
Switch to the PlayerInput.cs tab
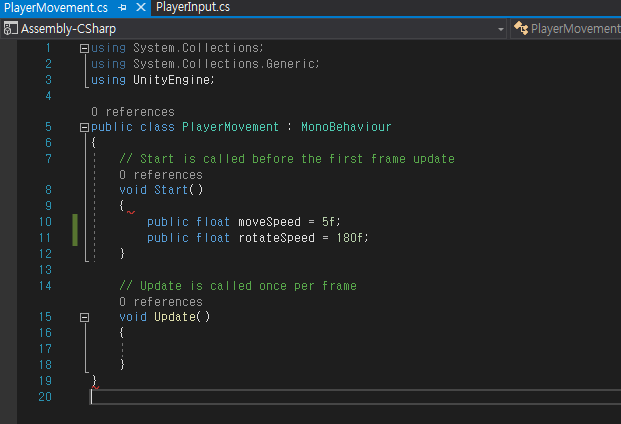pyautogui.click(x=193, y=7)
